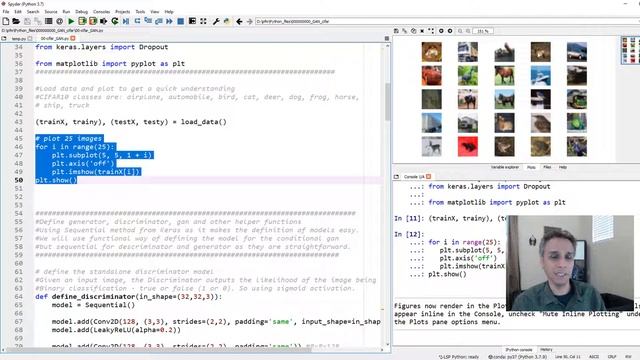Open the File menu
The width and height of the screenshot is (640, 360).
pyautogui.click(x=6, y=12)
